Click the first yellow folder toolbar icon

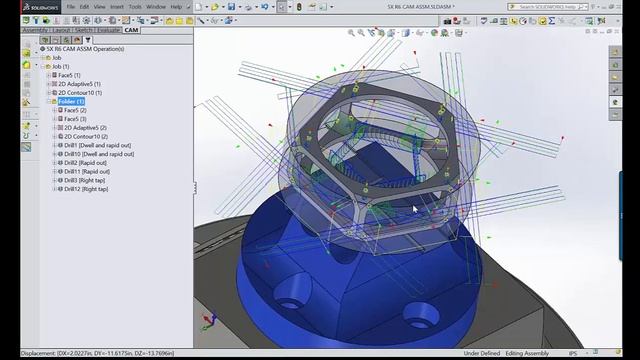tap(169, 20)
